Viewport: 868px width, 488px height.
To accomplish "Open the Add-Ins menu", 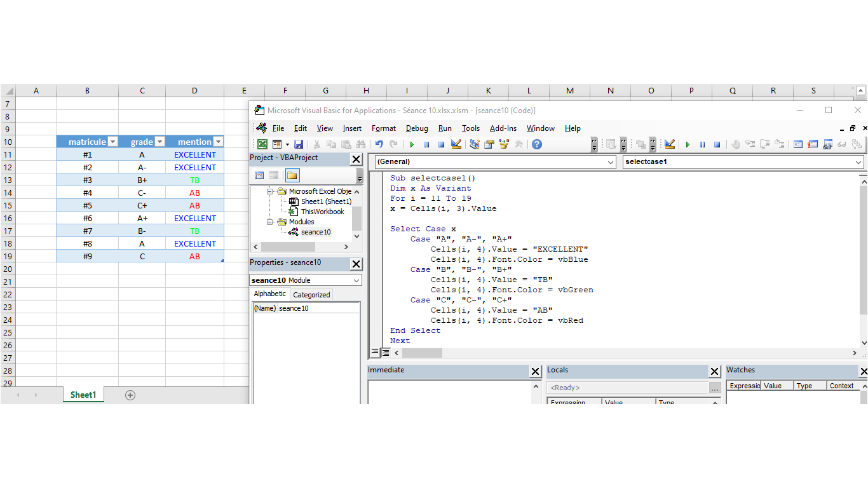I will [x=503, y=128].
